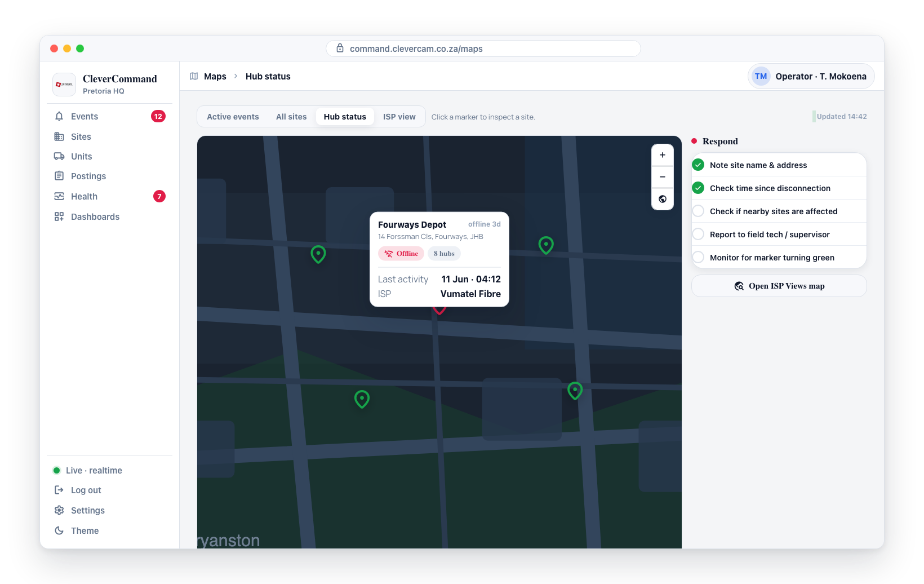The width and height of the screenshot is (924, 584).
Task: Click the Updated 14:42 indicator
Action: pos(840,117)
